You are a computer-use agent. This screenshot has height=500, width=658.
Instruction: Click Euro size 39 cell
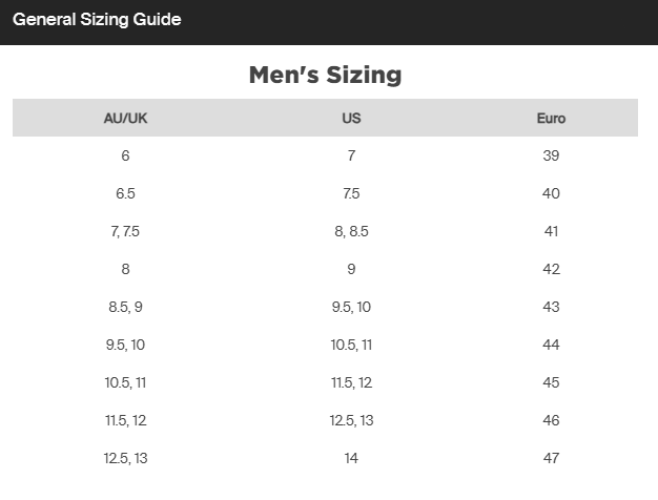point(551,156)
